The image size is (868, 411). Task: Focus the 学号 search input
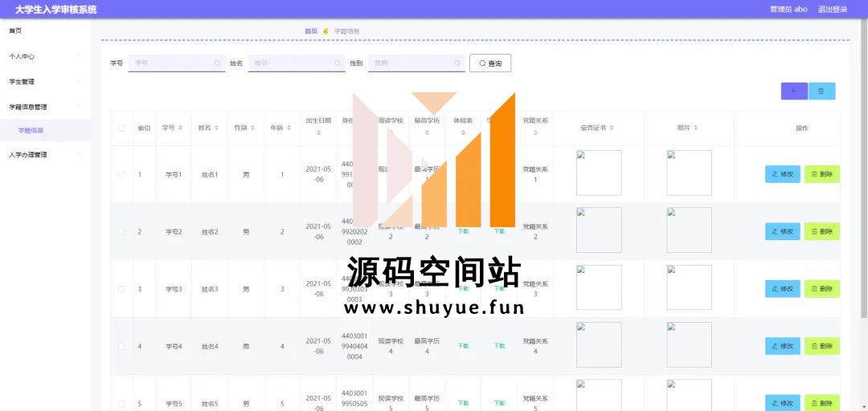point(177,63)
